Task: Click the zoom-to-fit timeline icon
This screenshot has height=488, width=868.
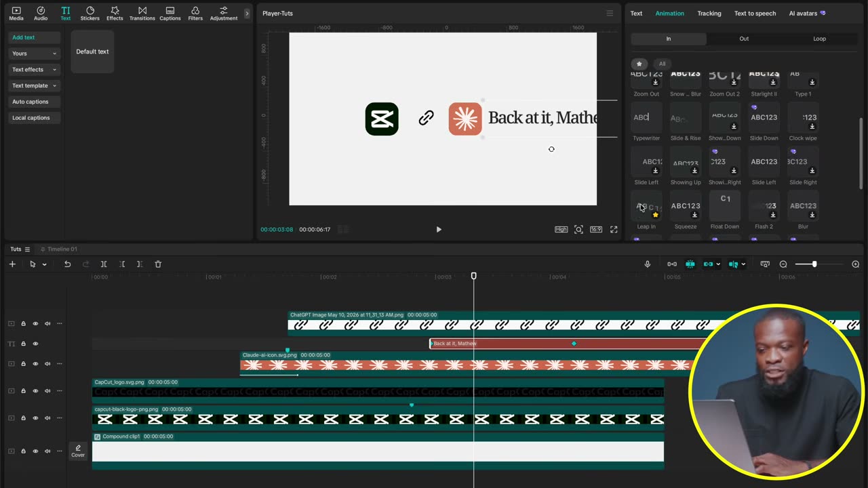Action: coord(765,264)
